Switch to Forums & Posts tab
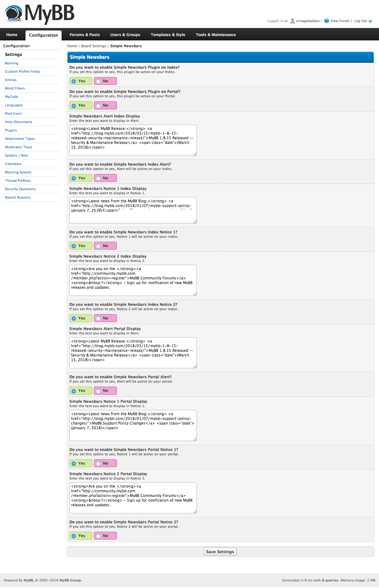This screenshot has height=588, width=379. click(x=85, y=35)
